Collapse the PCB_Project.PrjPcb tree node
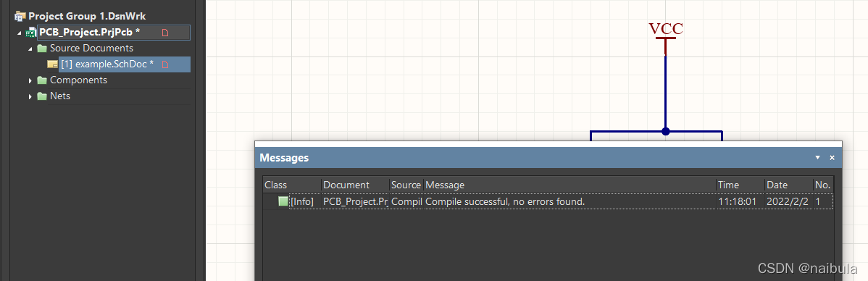 (x=20, y=33)
